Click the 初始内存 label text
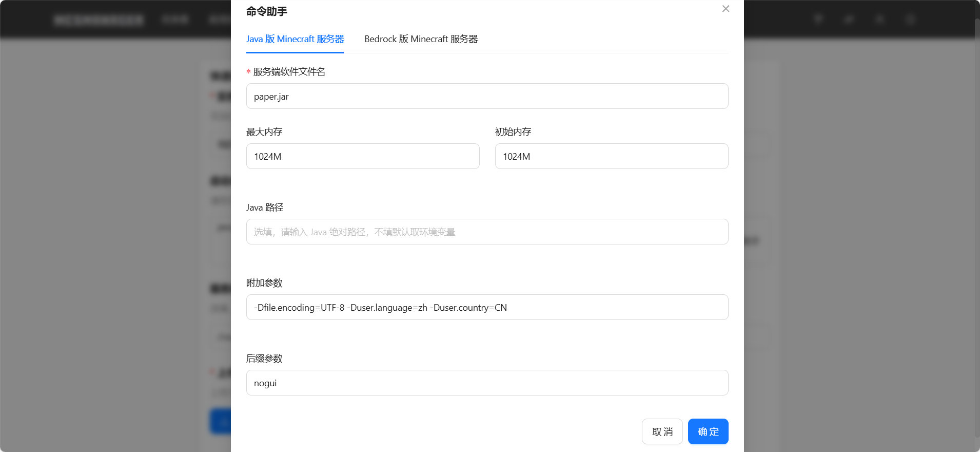 pos(513,132)
